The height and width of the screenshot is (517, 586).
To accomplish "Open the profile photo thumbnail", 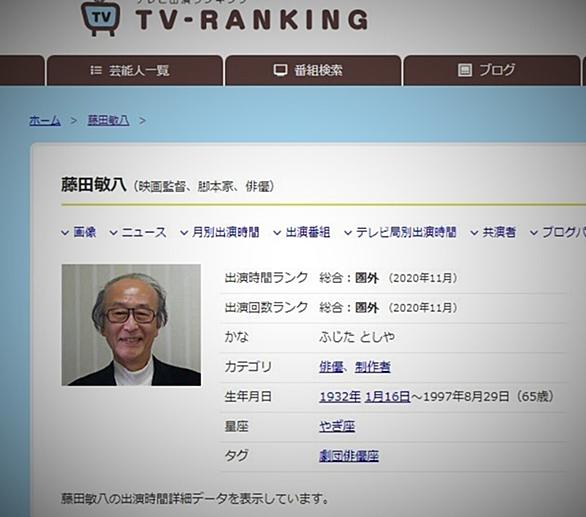I will pyautogui.click(x=131, y=325).
